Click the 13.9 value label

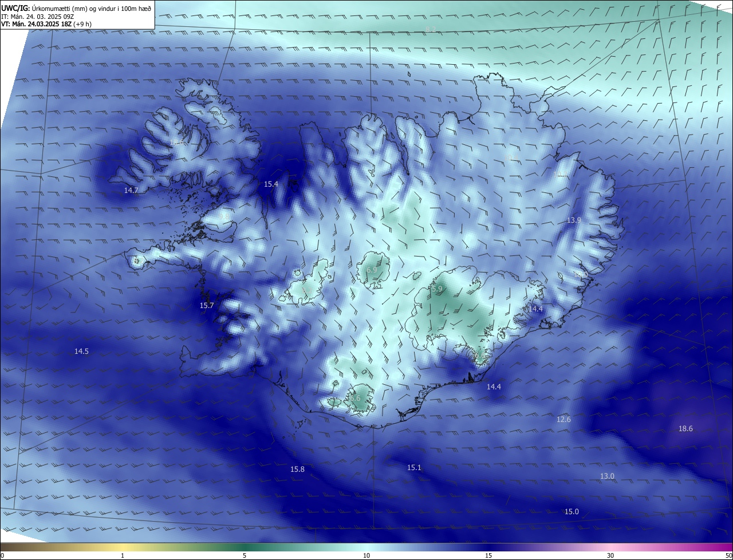tap(574, 220)
